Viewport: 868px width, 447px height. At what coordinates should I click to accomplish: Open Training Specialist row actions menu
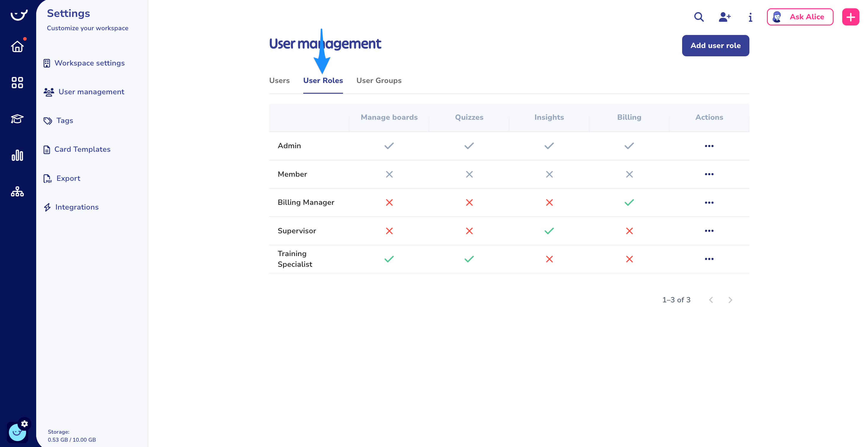pyautogui.click(x=709, y=259)
